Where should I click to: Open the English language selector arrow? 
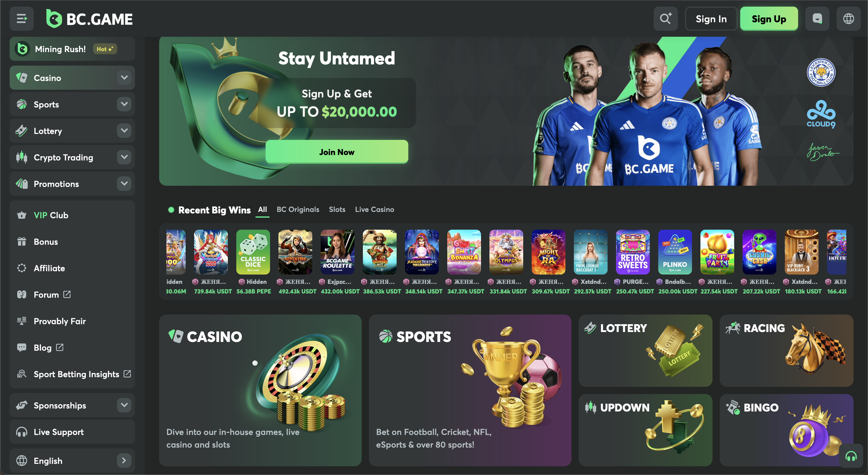click(124, 461)
